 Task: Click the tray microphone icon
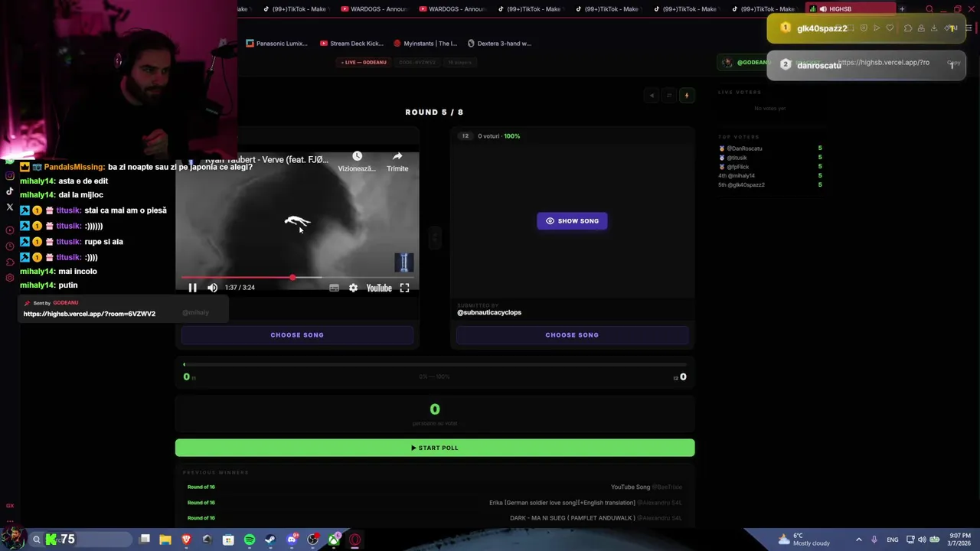874,540
